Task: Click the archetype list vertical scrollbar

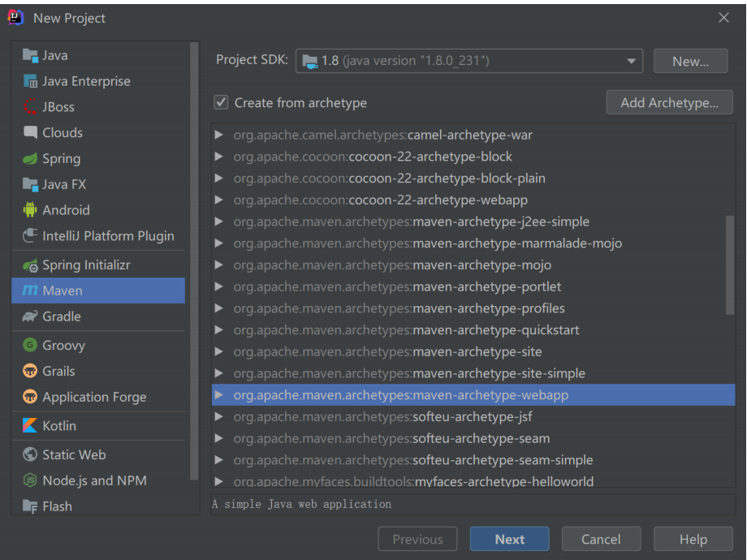Action: [730, 265]
